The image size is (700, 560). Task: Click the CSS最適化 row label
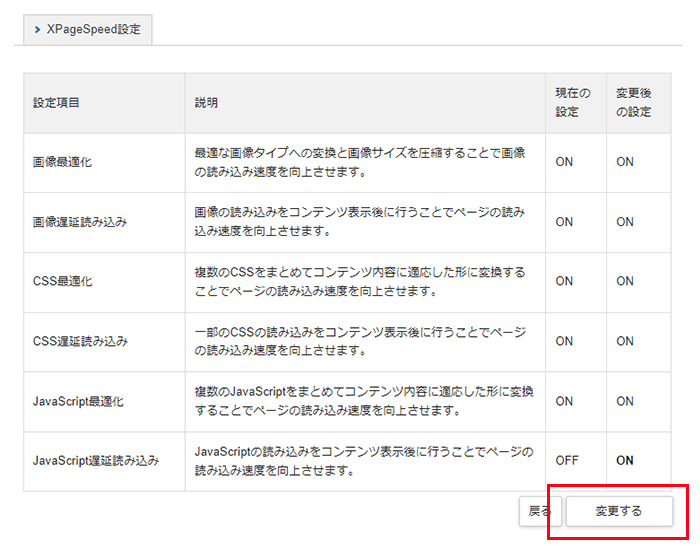point(62,282)
